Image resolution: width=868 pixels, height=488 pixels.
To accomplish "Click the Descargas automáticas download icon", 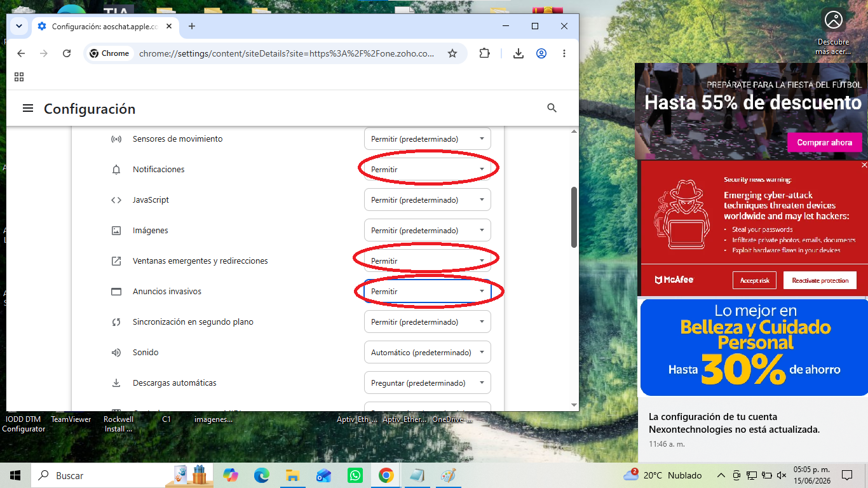I will tap(116, 383).
